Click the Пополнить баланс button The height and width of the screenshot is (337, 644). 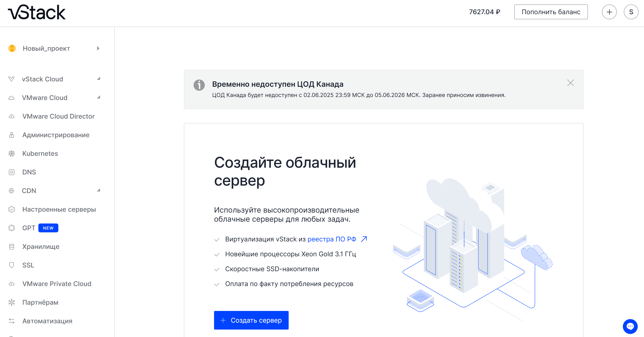pos(551,12)
